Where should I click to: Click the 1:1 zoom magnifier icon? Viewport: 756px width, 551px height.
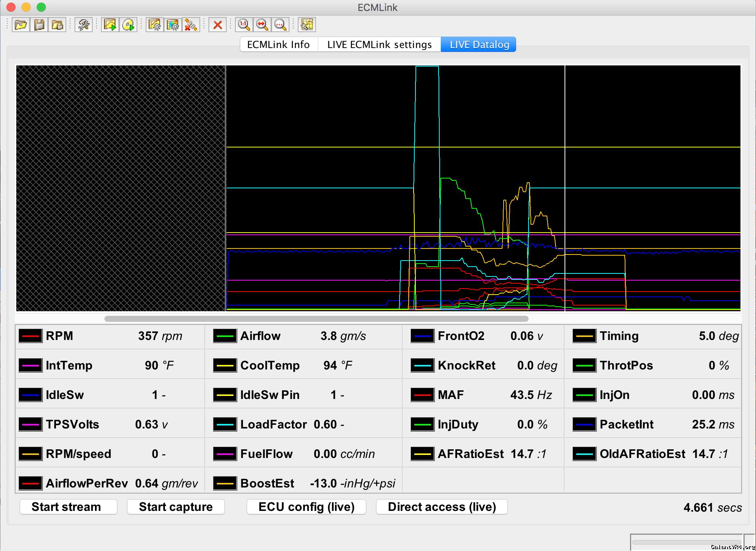point(244,25)
